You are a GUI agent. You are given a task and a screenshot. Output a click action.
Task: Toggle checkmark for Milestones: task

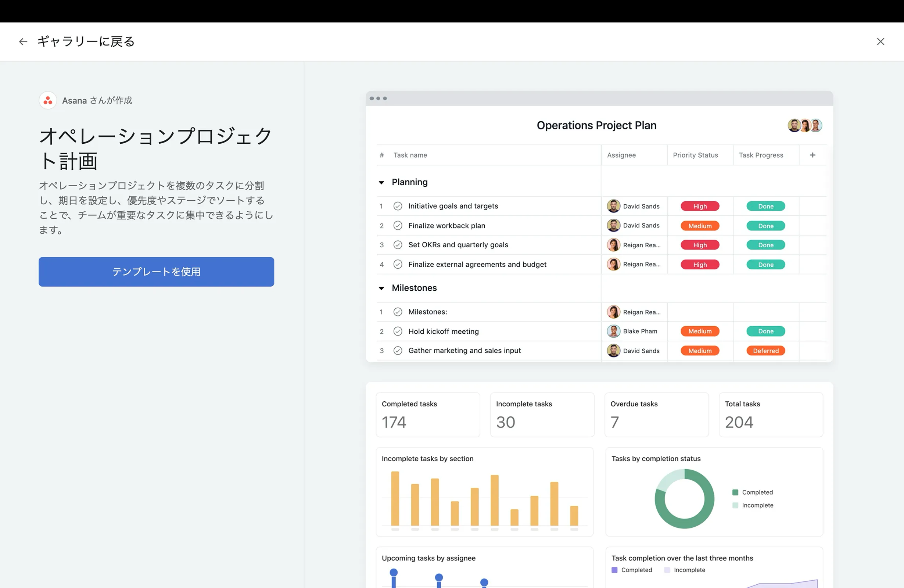point(398,312)
